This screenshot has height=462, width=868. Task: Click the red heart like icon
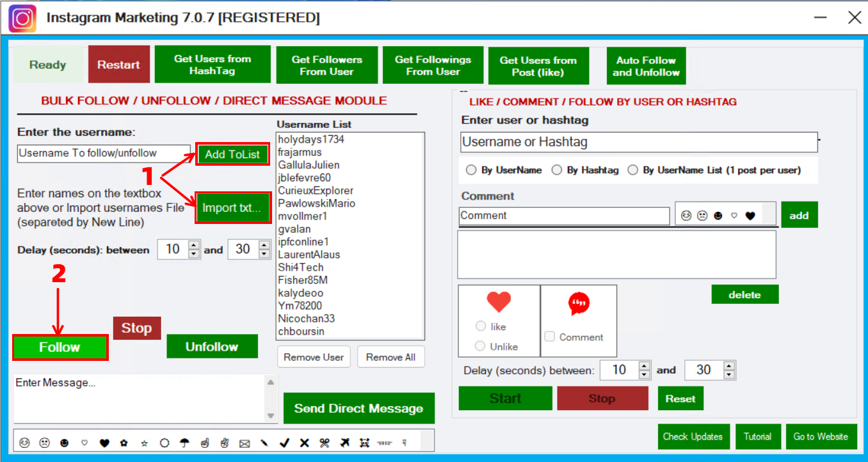499,302
